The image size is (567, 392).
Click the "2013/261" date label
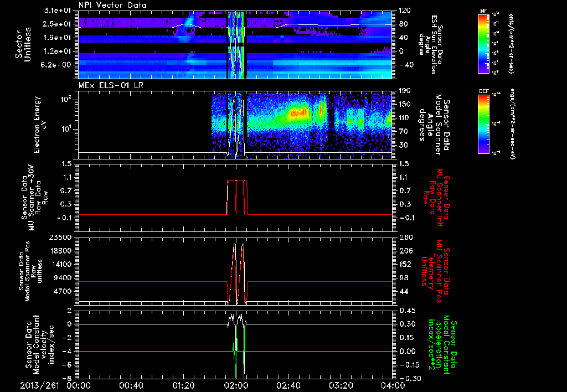(x=39, y=386)
